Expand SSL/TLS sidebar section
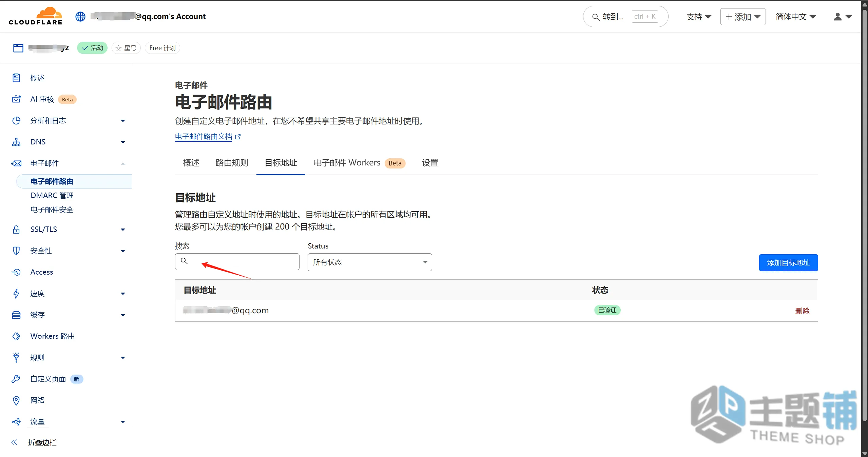Viewport: 868px width, 457px height. tap(123, 230)
